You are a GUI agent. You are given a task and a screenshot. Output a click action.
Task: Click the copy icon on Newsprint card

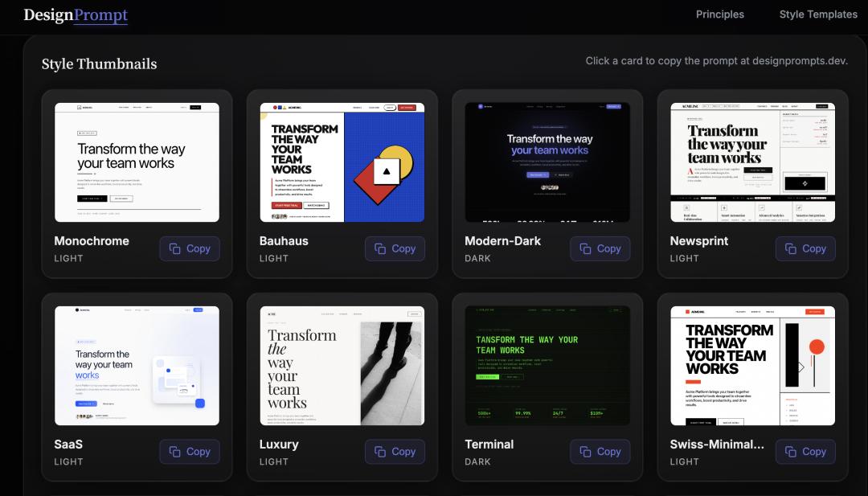[791, 249]
